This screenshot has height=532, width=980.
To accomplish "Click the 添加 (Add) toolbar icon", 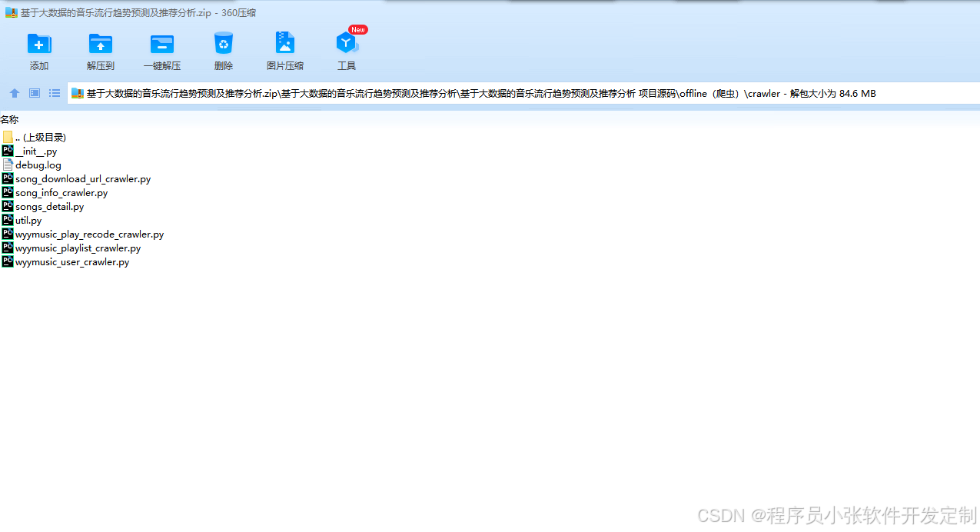I will coord(39,44).
